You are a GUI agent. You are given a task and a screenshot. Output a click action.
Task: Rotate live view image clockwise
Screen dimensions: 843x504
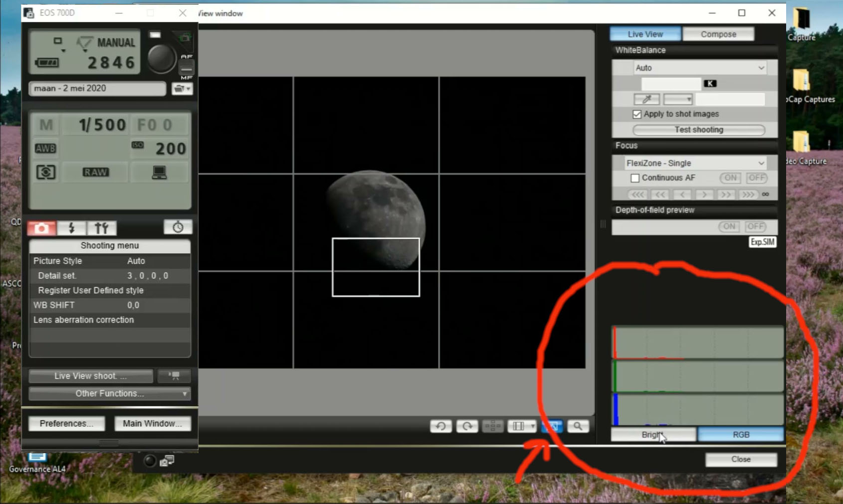click(x=467, y=426)
